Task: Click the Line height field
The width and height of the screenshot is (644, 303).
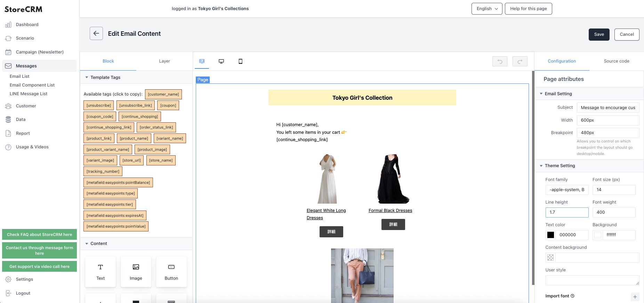Action: [x=567, y=212]
